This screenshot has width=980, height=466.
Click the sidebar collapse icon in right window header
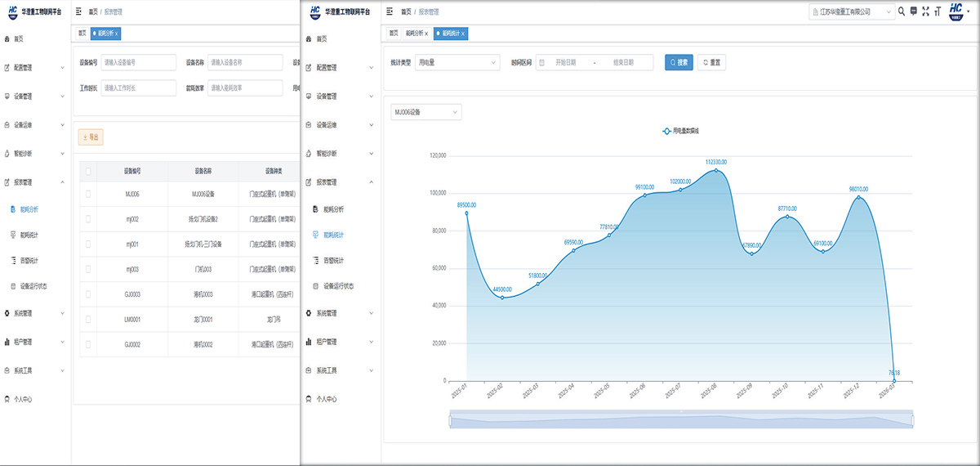click(x=390, y=11)
